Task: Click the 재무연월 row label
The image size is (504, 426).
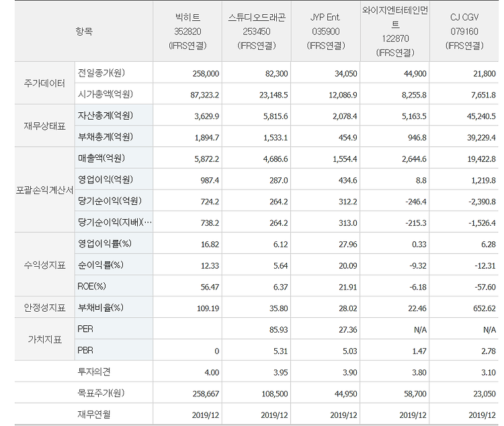Action: coord(94,415)
